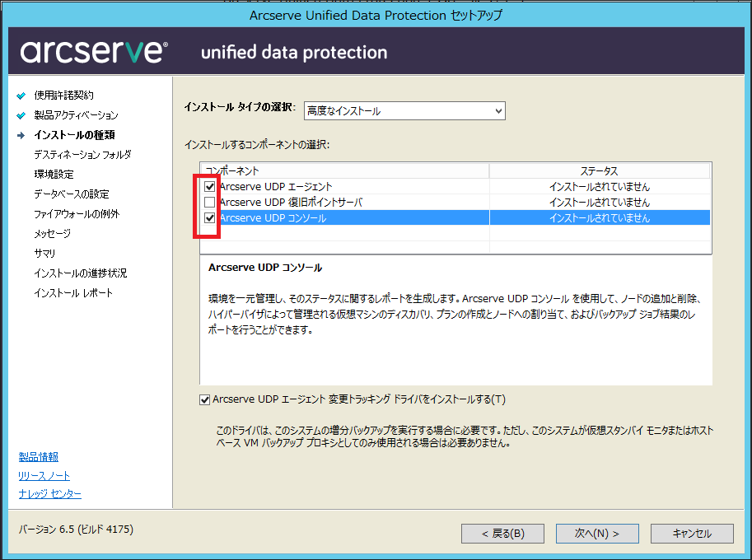This screenshot has height=560, width=752.
Task: Click the バージョン 6.5 (ビルド 4175) text
Action: click(76, 530)
